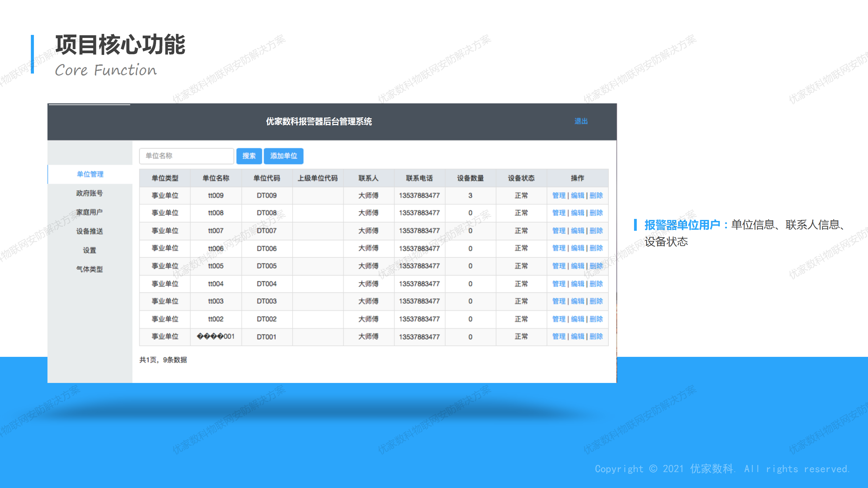
Task: Select 气体类型 sidebar entry
Action: 90,269
